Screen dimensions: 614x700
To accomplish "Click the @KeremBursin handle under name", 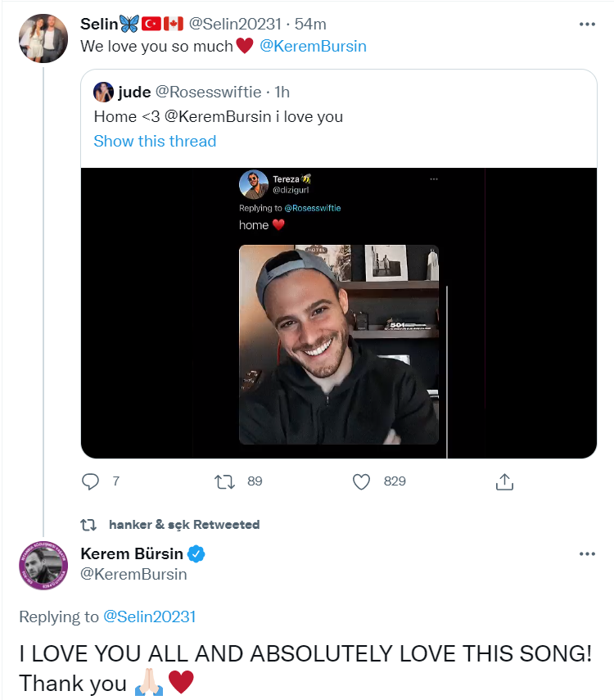I will 133,574.
